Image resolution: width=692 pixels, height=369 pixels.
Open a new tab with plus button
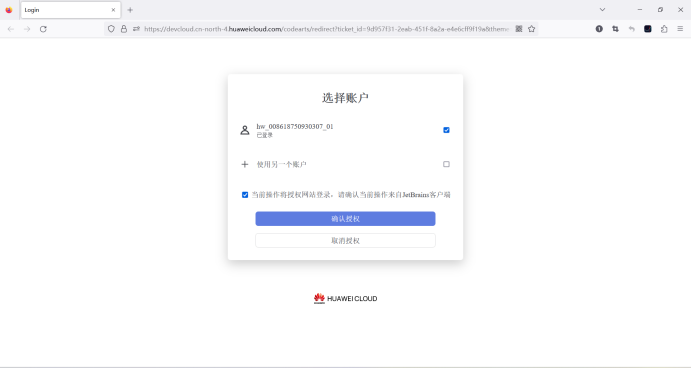130,10
